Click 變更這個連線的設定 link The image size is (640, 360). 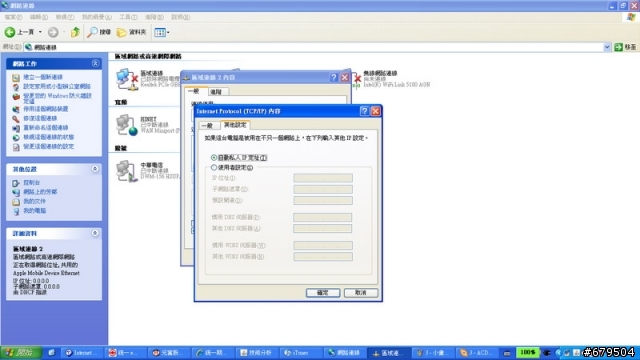[x=49, y=147]
